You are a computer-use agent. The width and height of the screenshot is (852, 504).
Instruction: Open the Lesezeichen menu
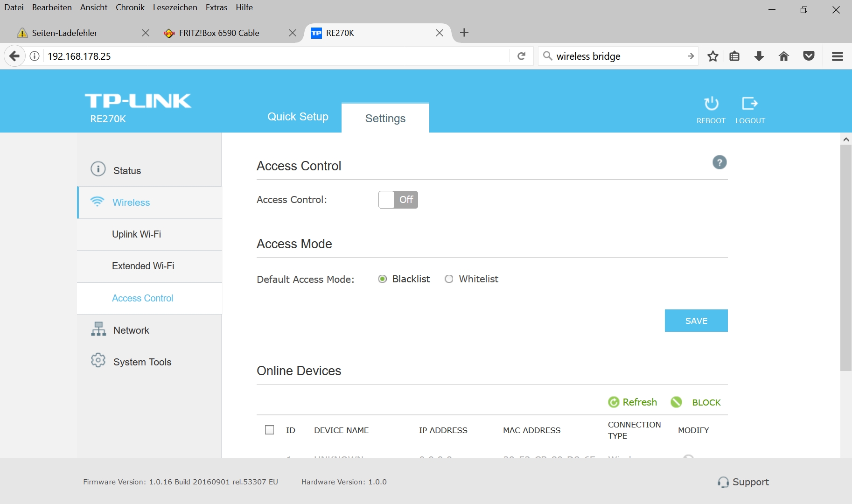(175, 7)
